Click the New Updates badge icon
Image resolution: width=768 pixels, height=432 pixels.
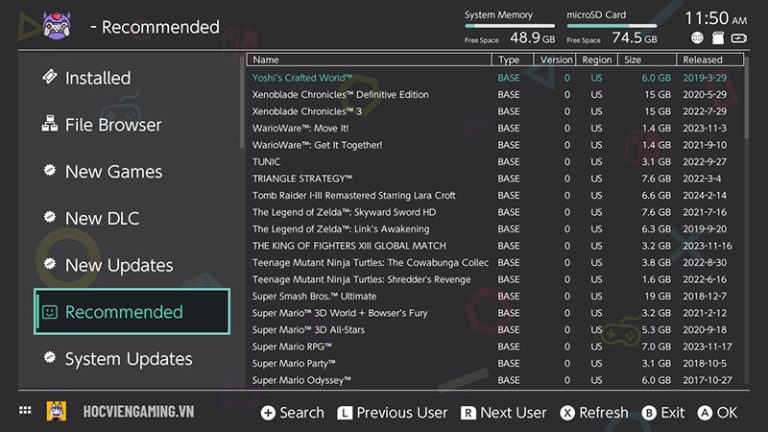coord(48,265)
